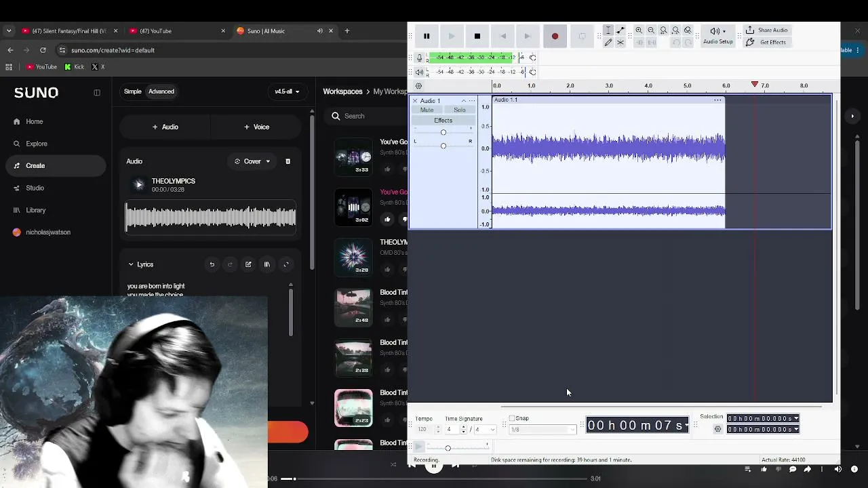Click the Audio 1 track gain slider
The height and width of the screenshot is (488, 868).
(443, 132)
